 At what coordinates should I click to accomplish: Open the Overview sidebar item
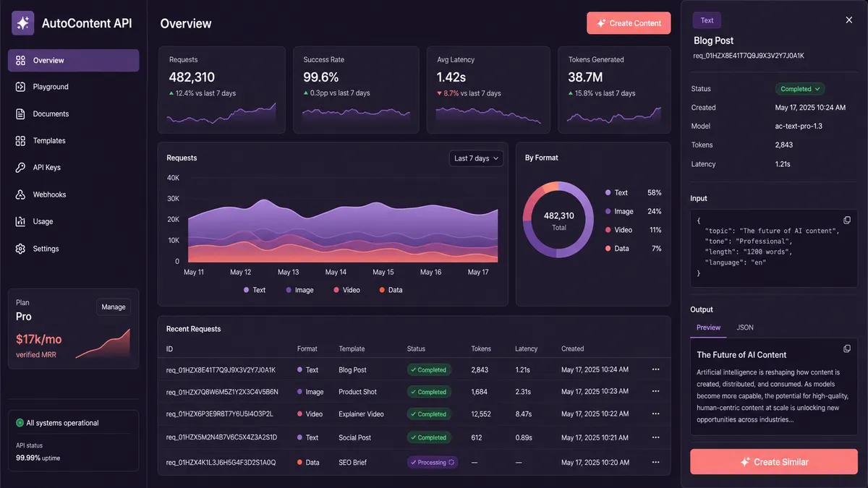coord(73,61)
